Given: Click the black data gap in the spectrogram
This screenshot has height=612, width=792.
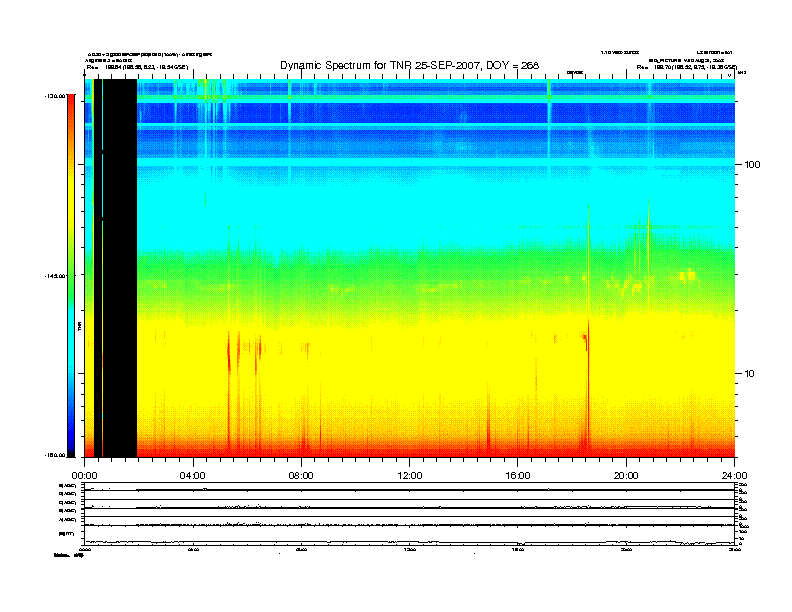Looking at the screenshot, I should pos(120,268).
